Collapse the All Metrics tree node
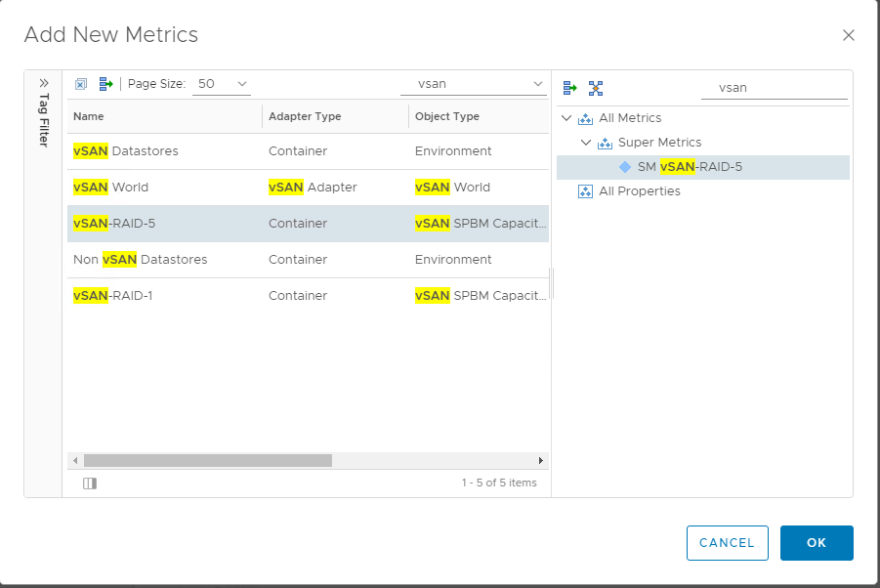 (x=566, y=118)
